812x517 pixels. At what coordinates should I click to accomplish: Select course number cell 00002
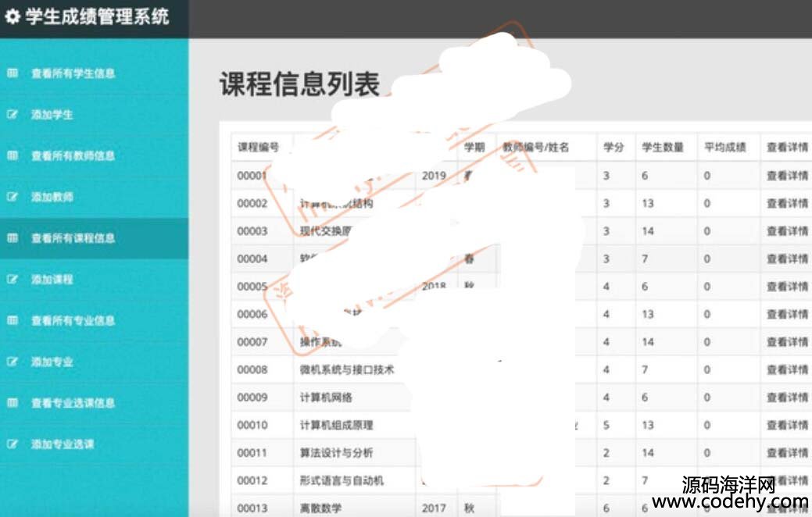tap(252, 203)
